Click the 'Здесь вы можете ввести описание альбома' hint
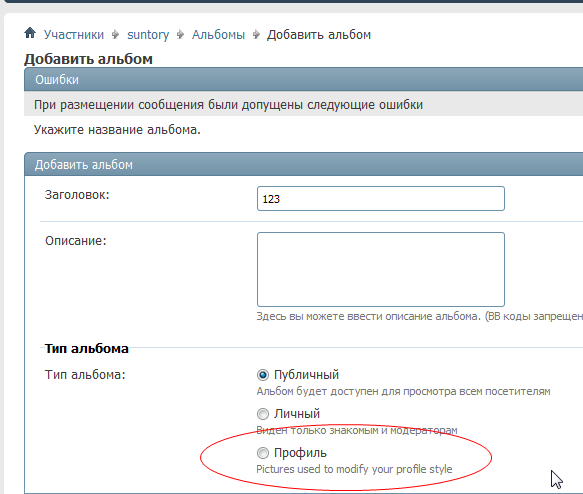The height and width of the screenshot is (494, 583). tap(419, 316)
